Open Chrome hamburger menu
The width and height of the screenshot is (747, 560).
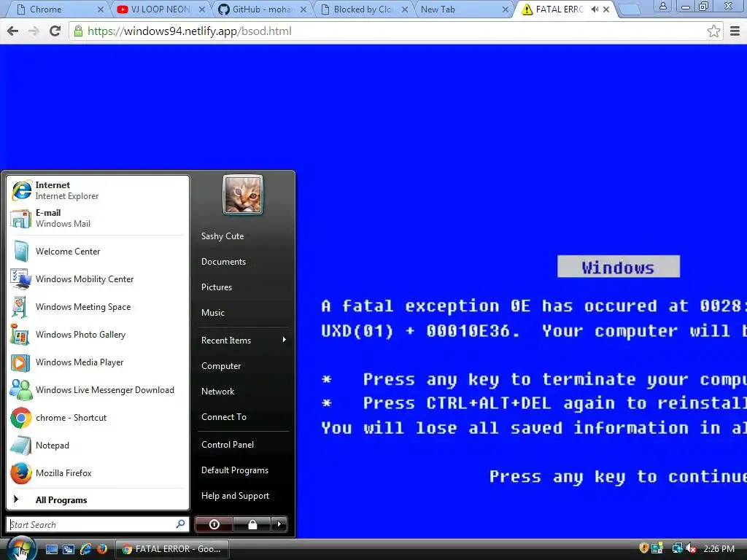click(x=735, y=31)
